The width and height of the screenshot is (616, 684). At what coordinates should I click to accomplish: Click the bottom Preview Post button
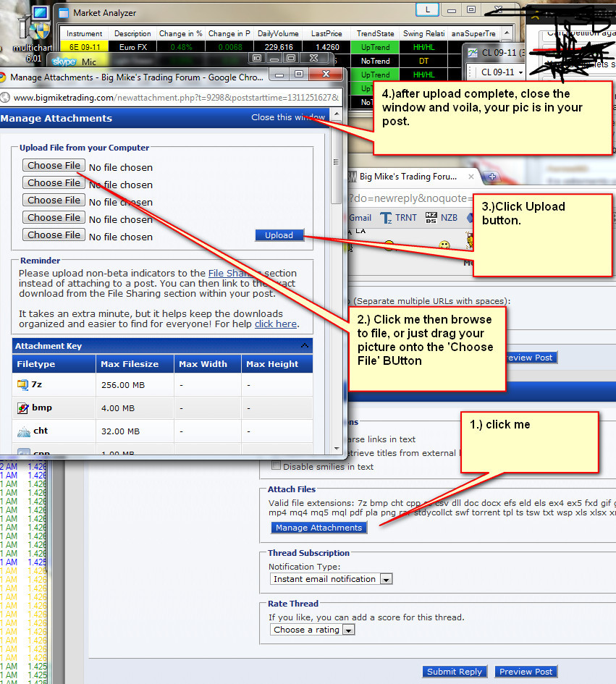pyautogui.click(x=526, y=672)
